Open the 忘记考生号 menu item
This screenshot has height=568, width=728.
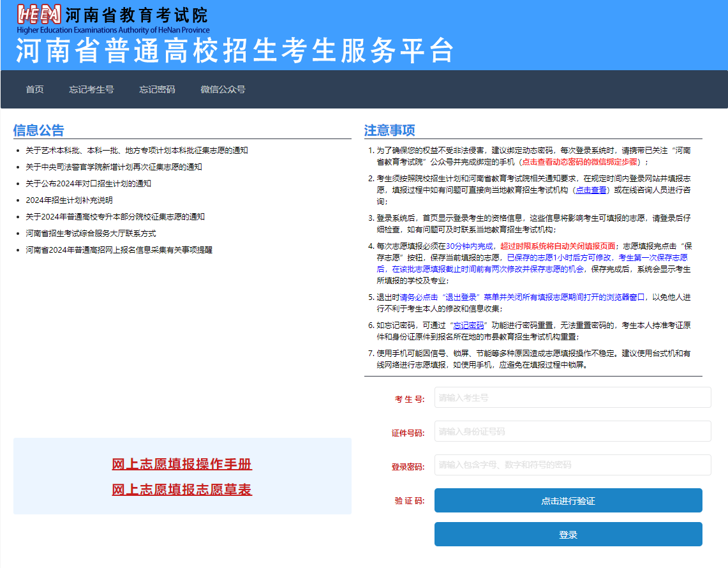tap(91, 89)
